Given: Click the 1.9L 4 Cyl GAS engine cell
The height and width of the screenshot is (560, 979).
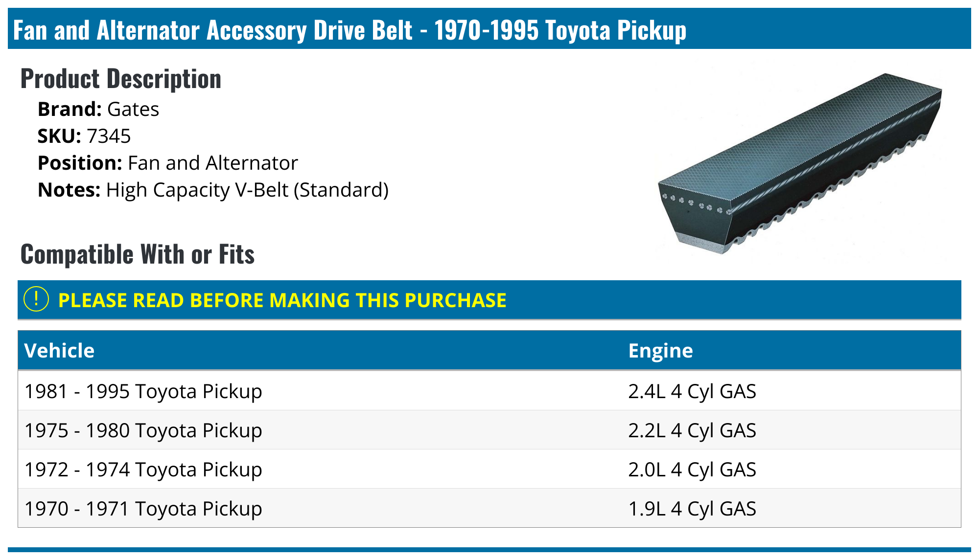Looking at the screenshot, I should [x=692, y=509].
